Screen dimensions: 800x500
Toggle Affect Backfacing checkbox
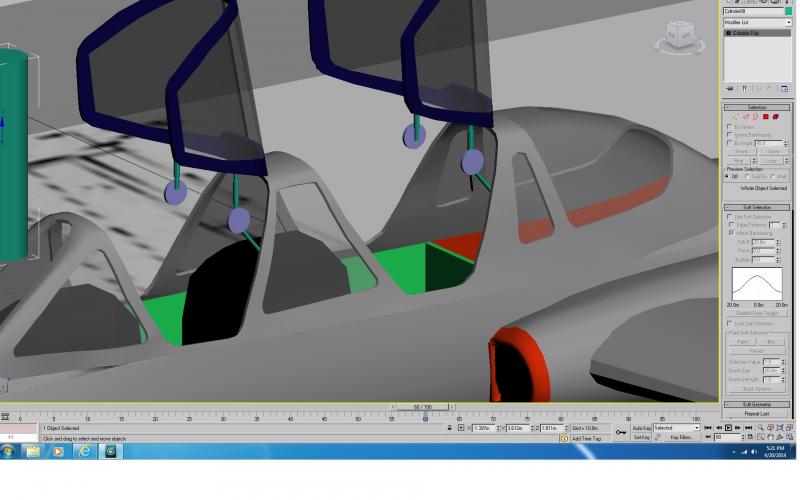click(732, 233)
